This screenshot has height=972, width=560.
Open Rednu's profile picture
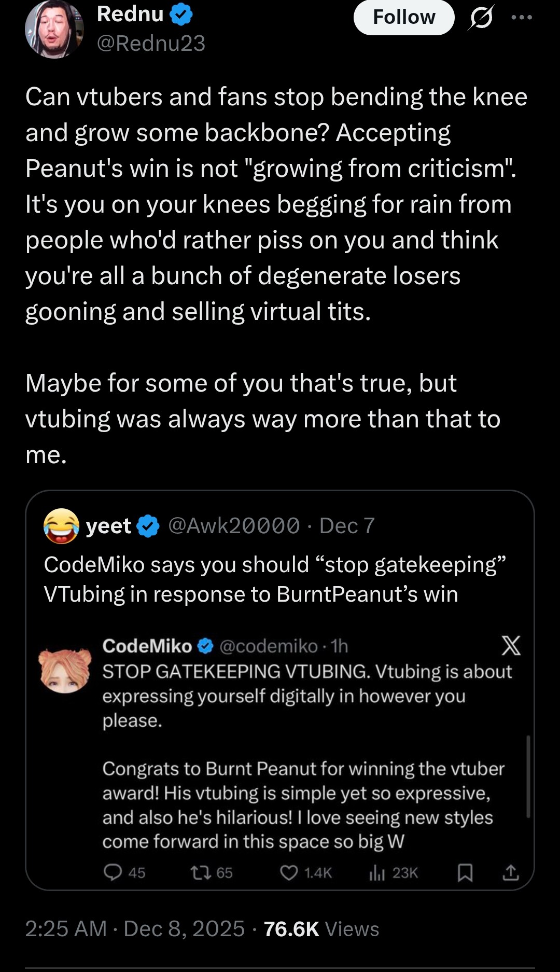(54, 29)
